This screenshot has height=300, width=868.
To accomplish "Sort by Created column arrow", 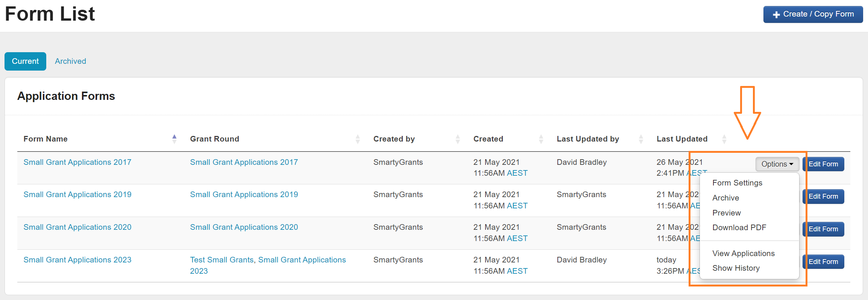I will coord(541,139).
